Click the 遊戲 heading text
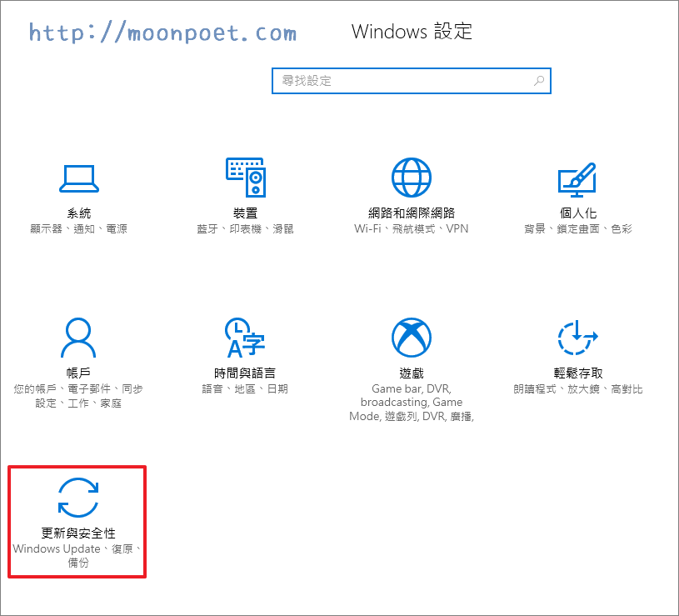 coord(412,373)
